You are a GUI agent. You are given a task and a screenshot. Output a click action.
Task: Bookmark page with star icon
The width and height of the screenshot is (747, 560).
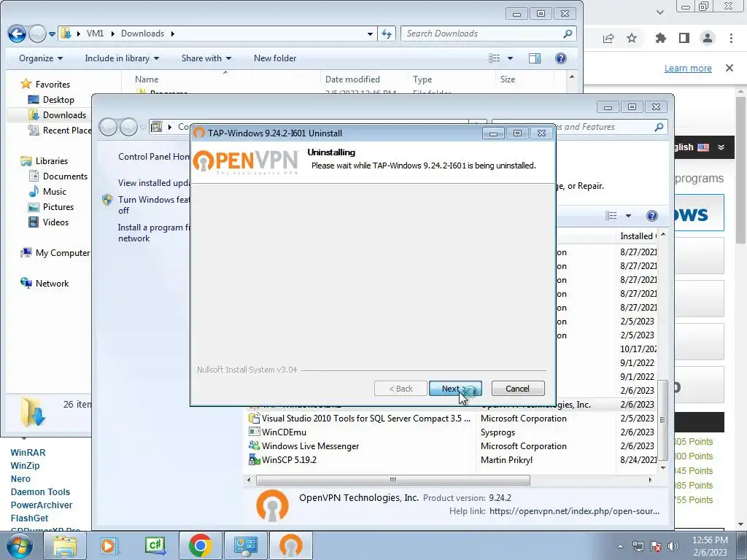[632, 38]
